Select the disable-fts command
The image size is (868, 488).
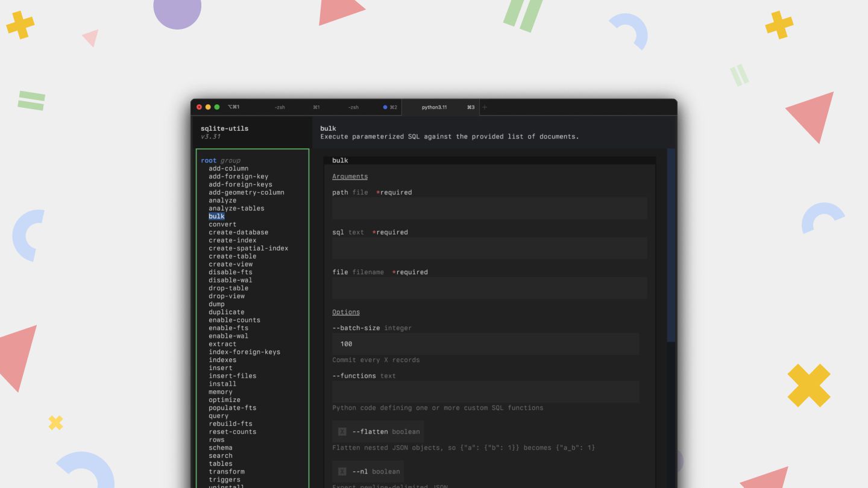click(x=231, y=272)
